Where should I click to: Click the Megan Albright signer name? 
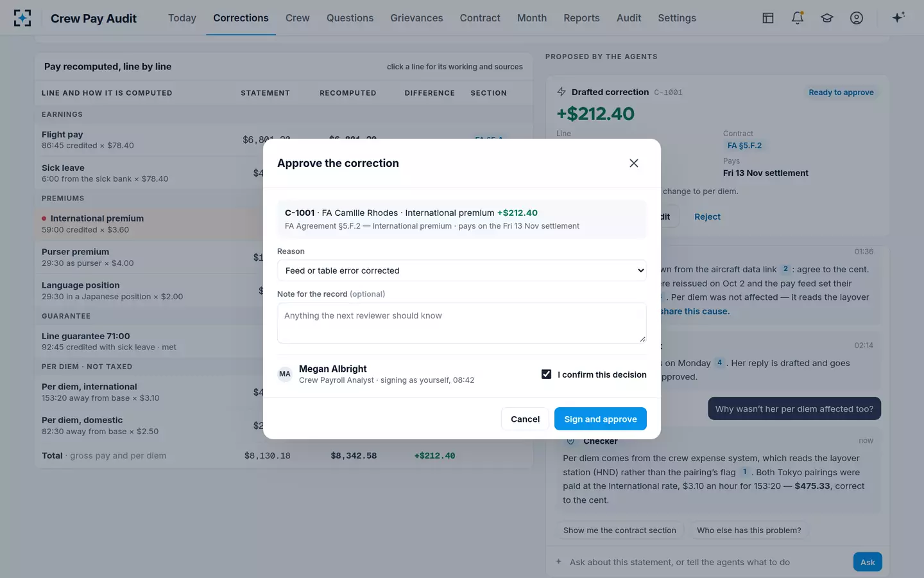click(x=333, y=369)
